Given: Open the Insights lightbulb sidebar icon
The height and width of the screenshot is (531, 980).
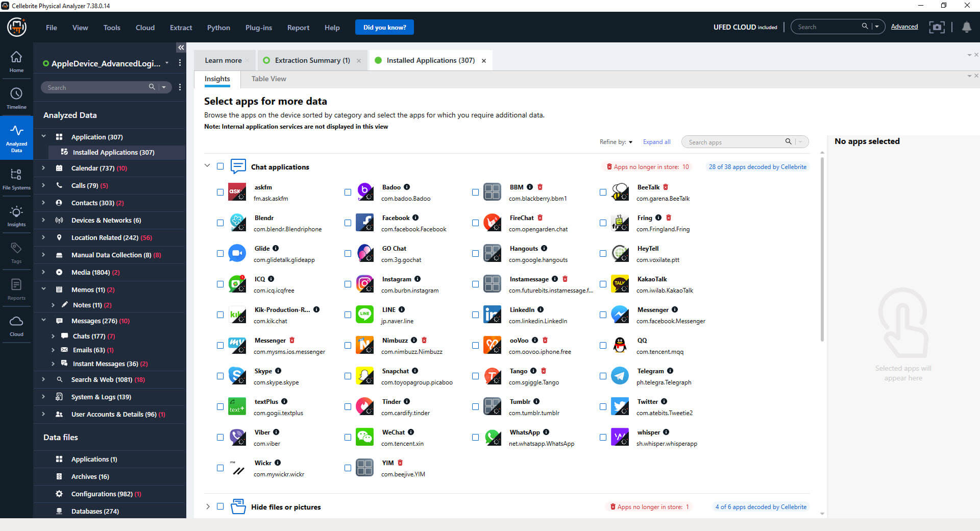Looking at the screenshot, I should 16,216.
